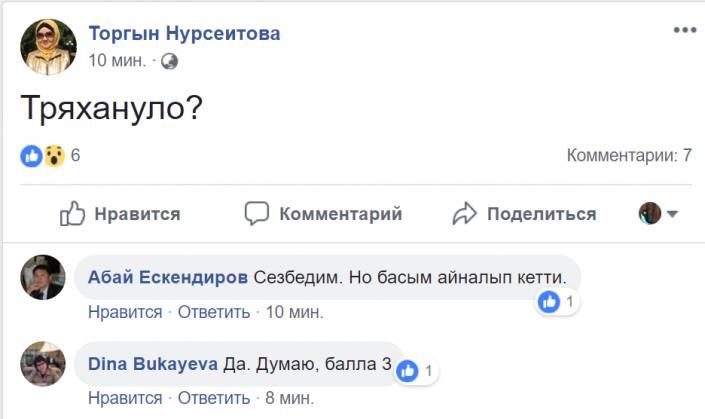
Task: Click the comment speech bubble icon
Action: tap(257, 213)
